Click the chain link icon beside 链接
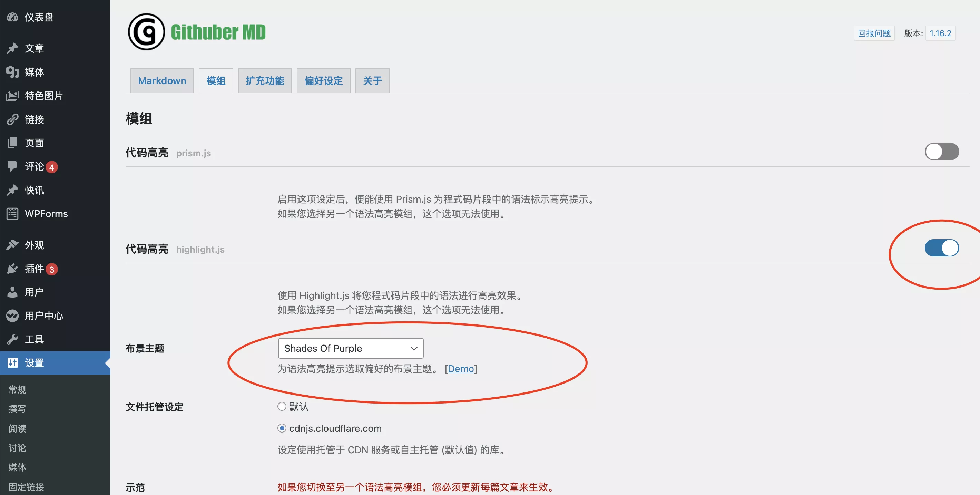The image size is (980, 495). tap(12, 119)
